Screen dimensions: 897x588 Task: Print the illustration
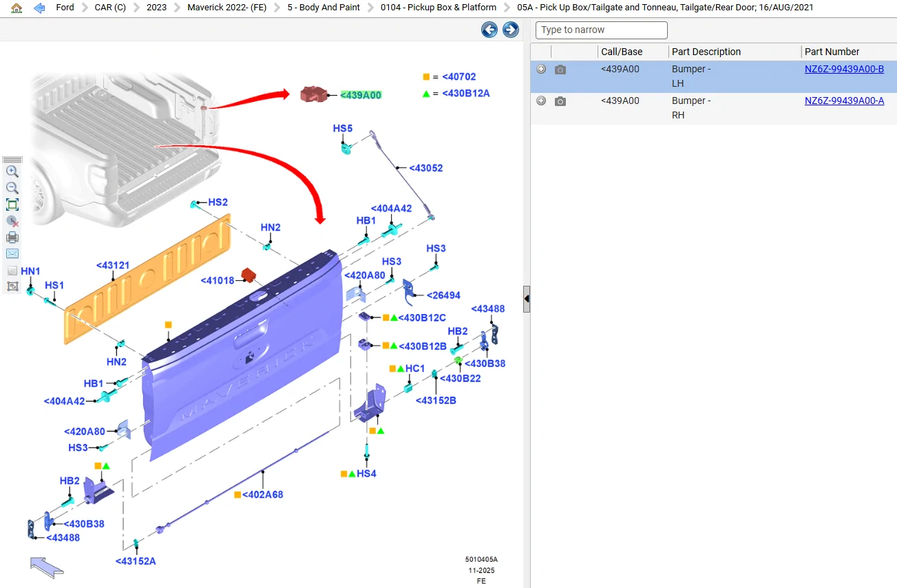click(12, 238)
